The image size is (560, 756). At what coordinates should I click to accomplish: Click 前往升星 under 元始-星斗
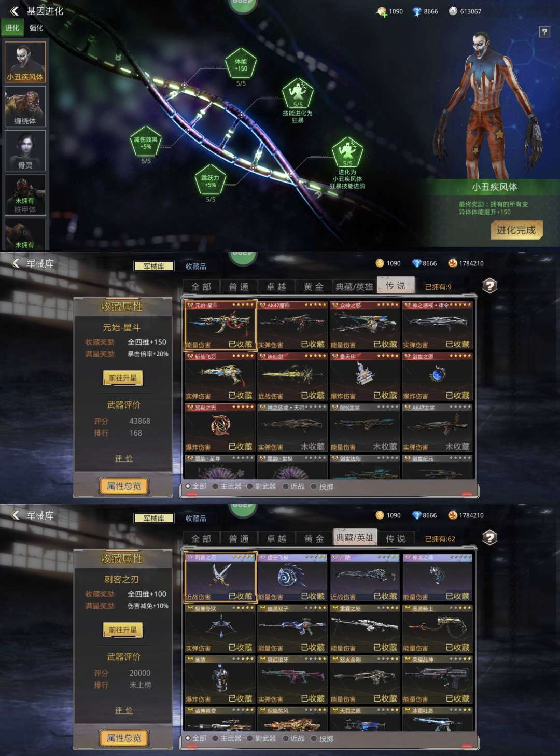123,378
